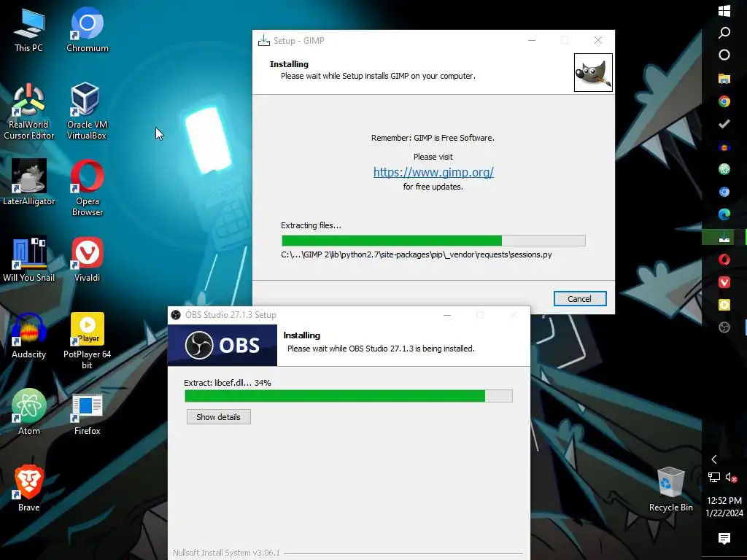Click the GIMP extracting files progress bar
Image resolution: width=747 pixels, height=560 pixels.
(x=433, y=241)
